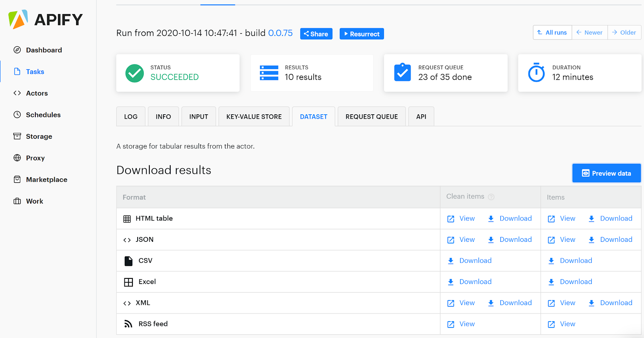Click the duration stopwatch icon
This screenshot has width=644, height=338.
coord(536,72)
